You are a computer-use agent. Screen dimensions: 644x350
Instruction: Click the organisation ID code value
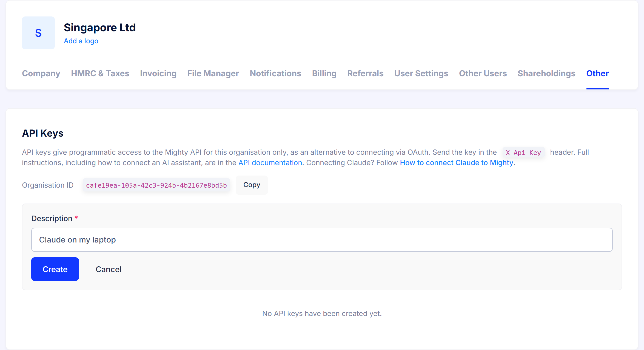(156, 185)
